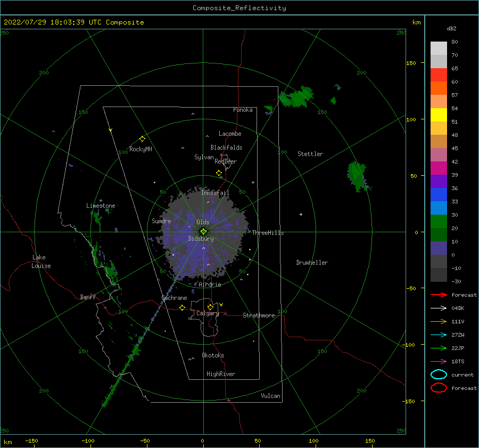Screen dimensions: 479x448
Task: Click the RockyMH label
Action: [x=141, y=149]
